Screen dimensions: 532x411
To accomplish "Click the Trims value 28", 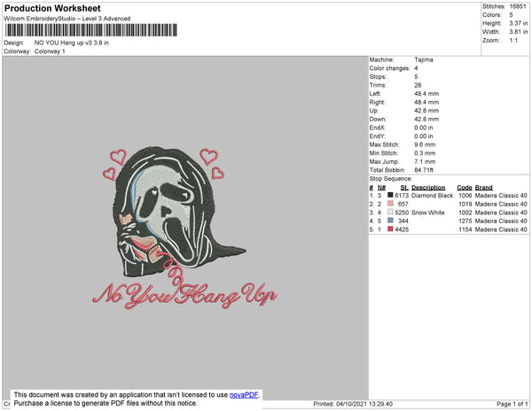I will [418, 85].
